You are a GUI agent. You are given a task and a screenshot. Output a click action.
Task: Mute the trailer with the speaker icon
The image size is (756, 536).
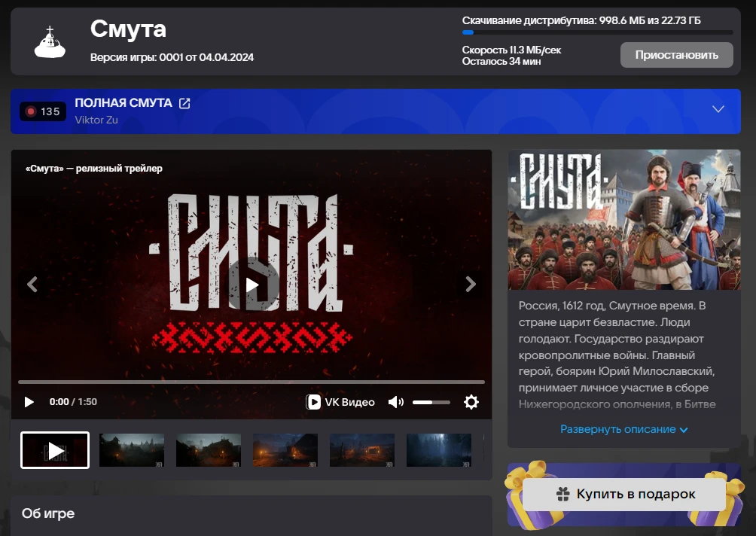click(396, 402)
